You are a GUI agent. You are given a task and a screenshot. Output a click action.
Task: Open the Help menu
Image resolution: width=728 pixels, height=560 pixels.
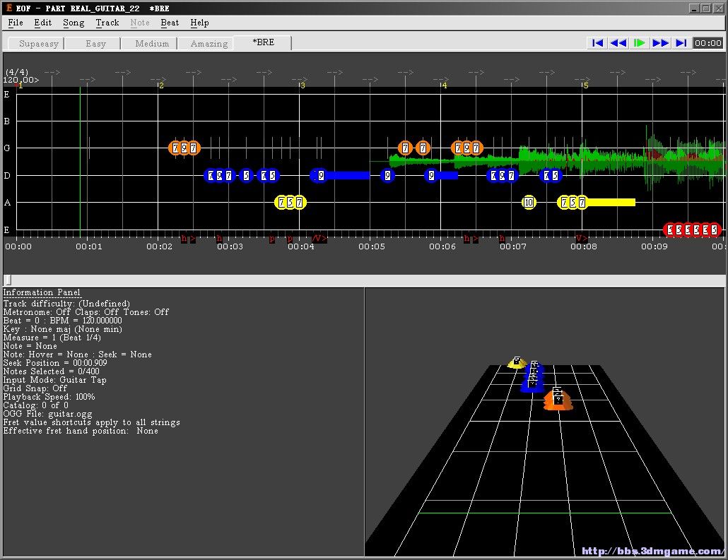199,23
